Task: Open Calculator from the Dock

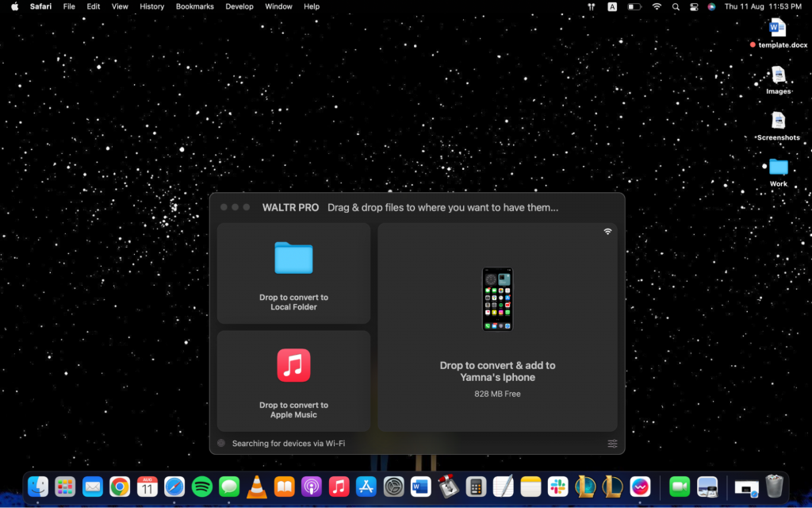Action: click(476, 487)
